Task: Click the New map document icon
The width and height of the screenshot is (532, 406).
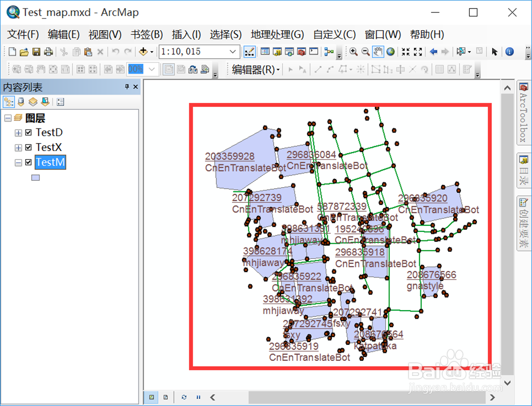Action: click(12, 52)
